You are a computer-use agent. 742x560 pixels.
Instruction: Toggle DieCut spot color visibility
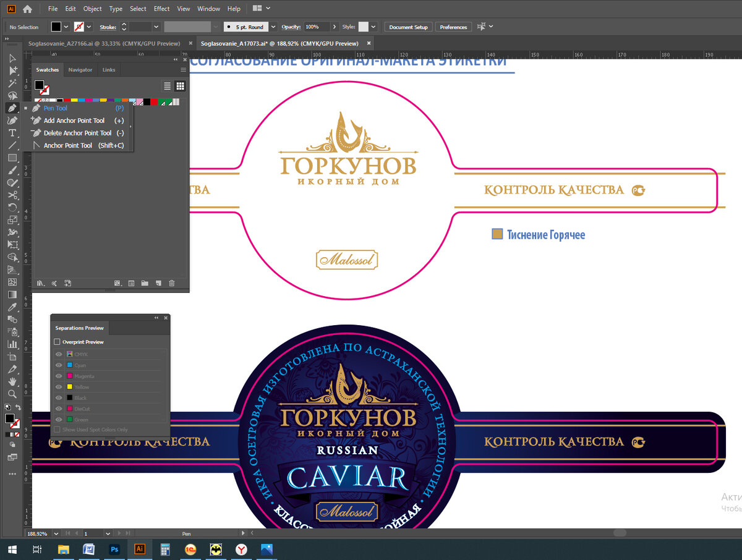[x=59, y=409]
